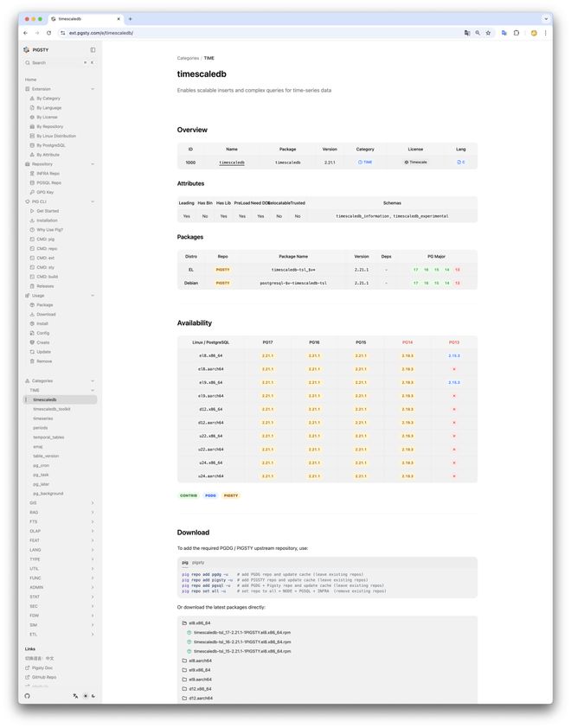
Task: Click the 切换语言: 中文 language link
Action: point(39,658)
